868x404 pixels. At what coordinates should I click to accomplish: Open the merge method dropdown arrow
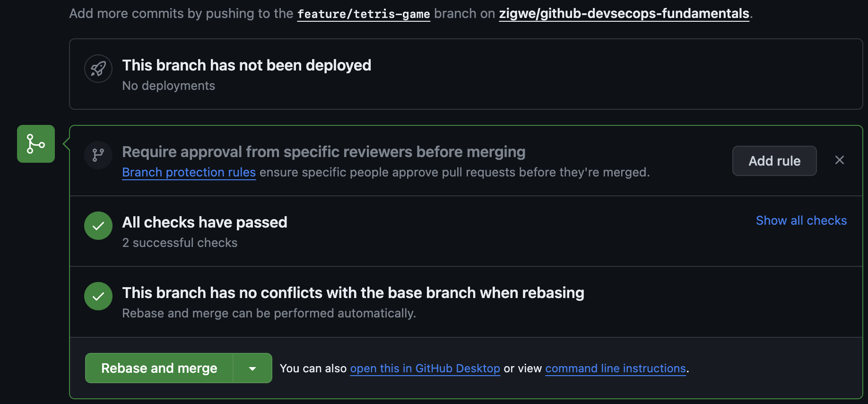click(252, 368)
